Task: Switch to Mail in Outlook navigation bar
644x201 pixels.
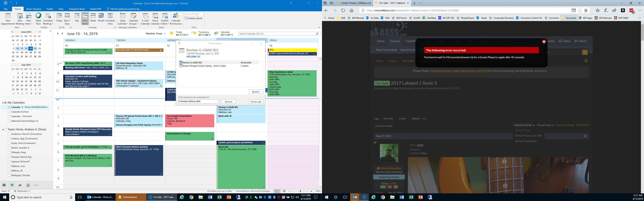Action: pos(4,185)
